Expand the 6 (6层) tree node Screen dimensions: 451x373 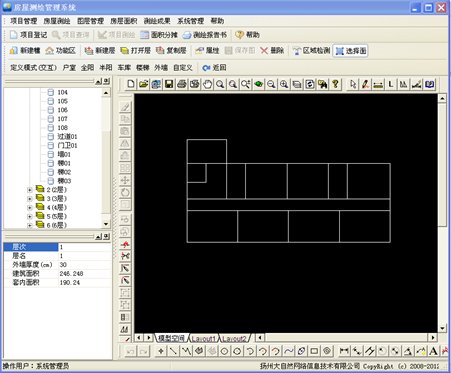[x=30, y=225]
